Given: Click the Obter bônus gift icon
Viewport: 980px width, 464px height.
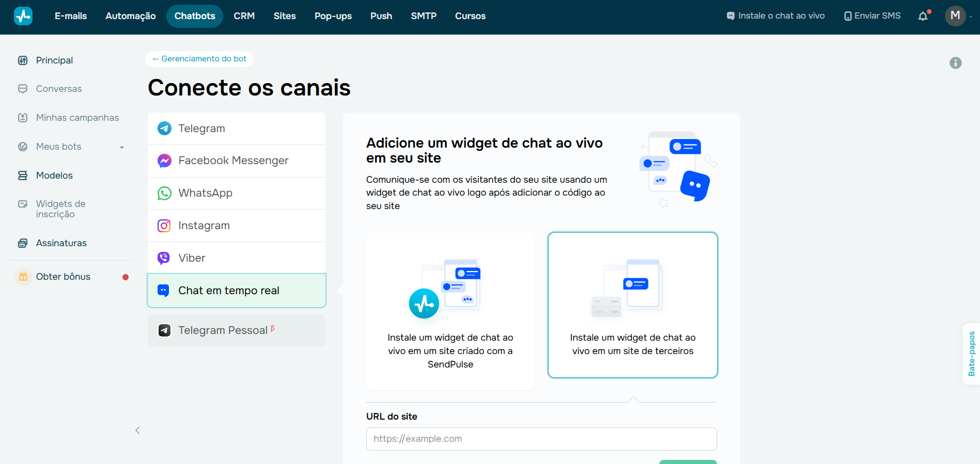Looking at the screenshot, I should click(23, 277).
